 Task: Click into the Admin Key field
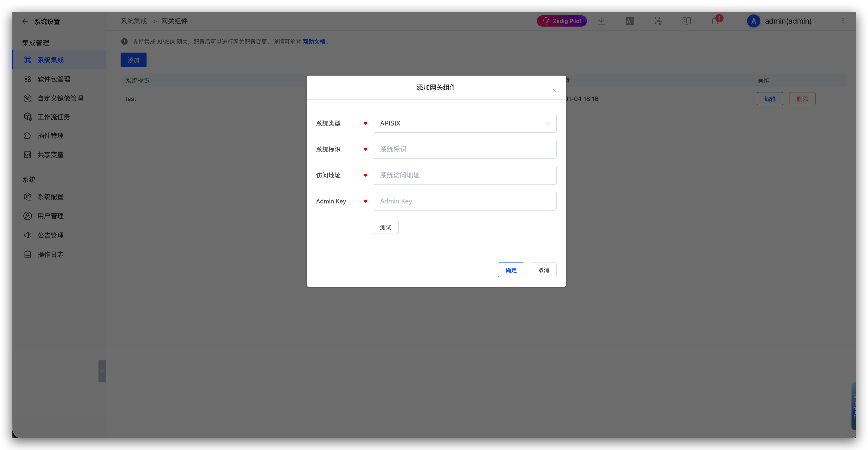(464, 201)
